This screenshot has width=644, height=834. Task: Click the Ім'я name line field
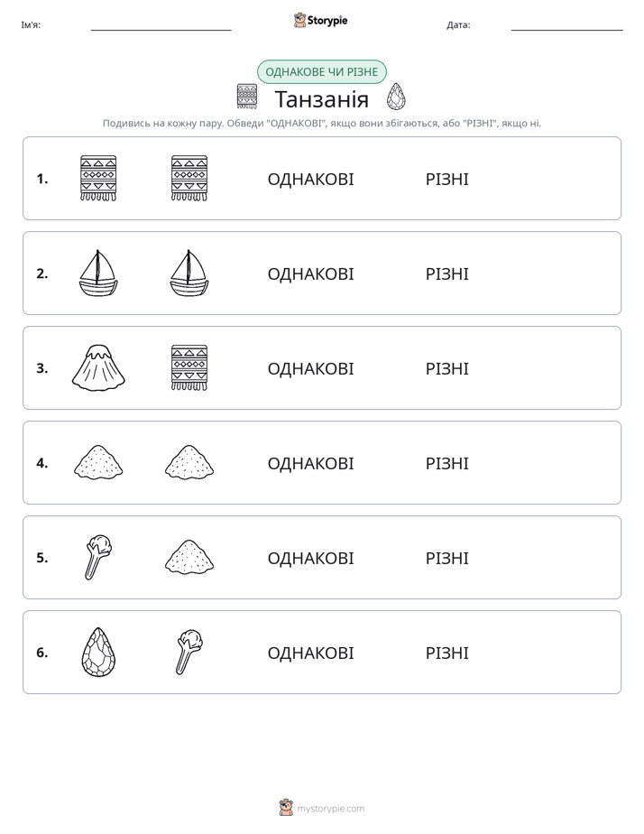click(161, 25)
